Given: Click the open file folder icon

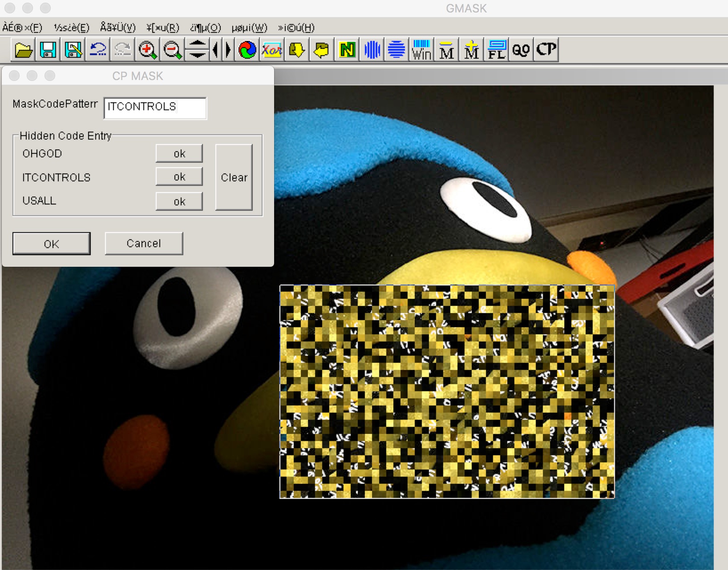Looking at the screenshot, I should [23, 49].
